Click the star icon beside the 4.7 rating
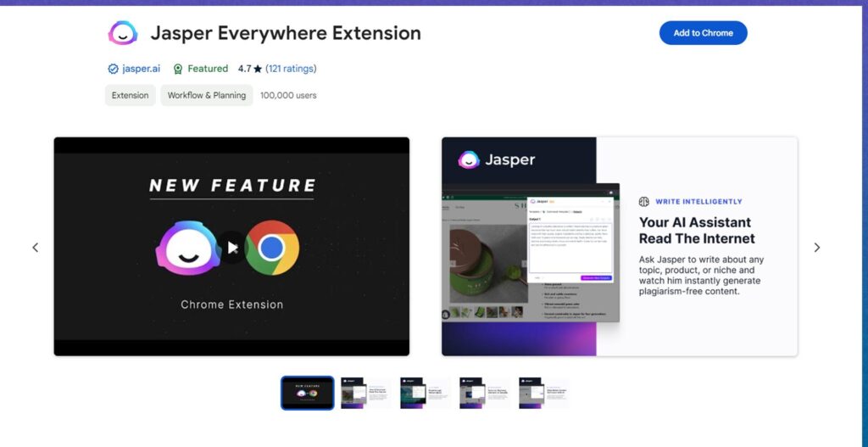Screen dimensions: 868x447 point(258,69)
